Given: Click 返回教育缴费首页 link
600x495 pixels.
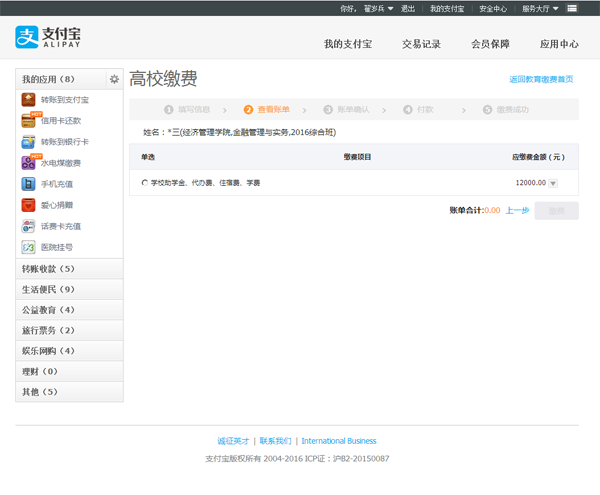Looking at the screenshot, I should 541,79.
